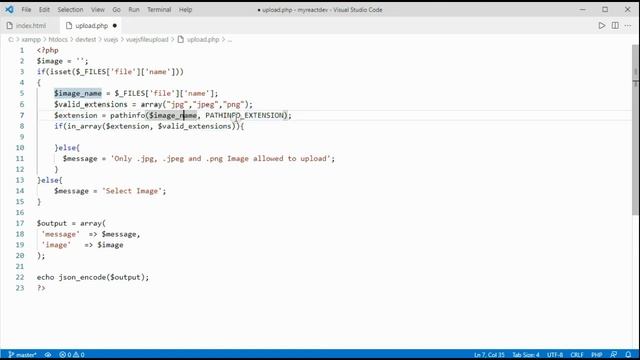The height and width of the screenshot is (360, 640).
Task: Click line number 21 in the gutter
Action: tap(20, 266)
